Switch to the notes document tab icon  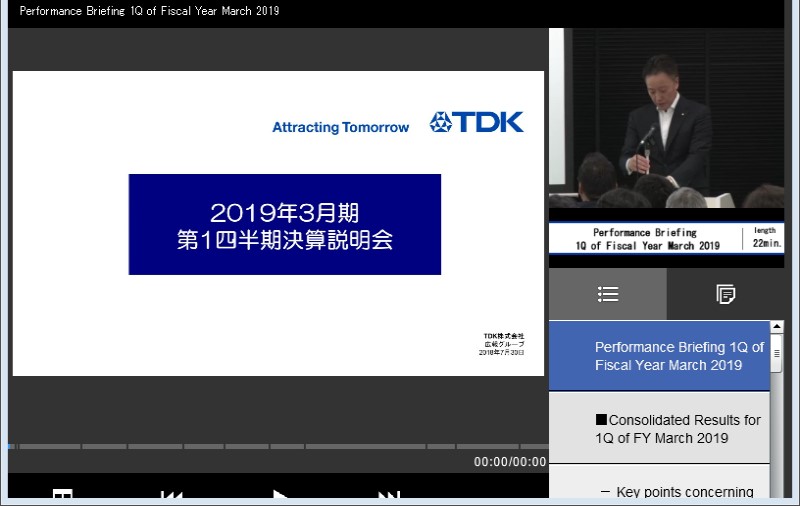725,294
